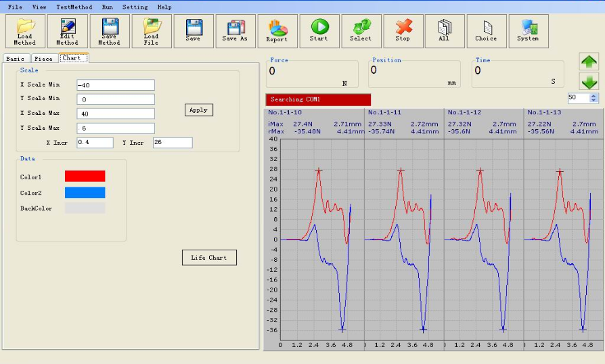This screenshot has height=364, width=605.
Task: Generate a Report using the chart icon
Action: [x=277, y=31]
